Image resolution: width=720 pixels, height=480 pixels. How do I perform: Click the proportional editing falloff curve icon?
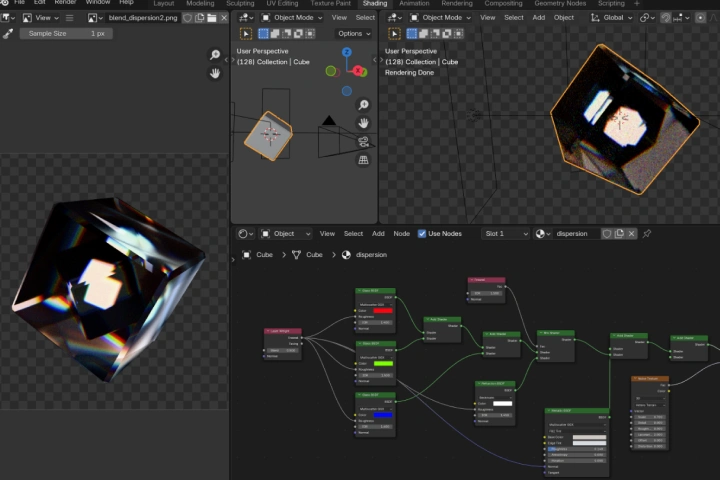713,18
